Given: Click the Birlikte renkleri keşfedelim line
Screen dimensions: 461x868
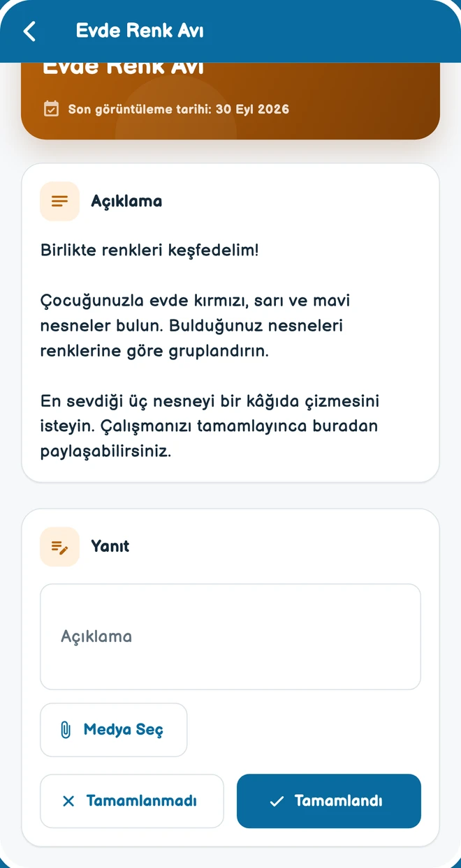Looking at the screenshot, I should click(149, 250).
